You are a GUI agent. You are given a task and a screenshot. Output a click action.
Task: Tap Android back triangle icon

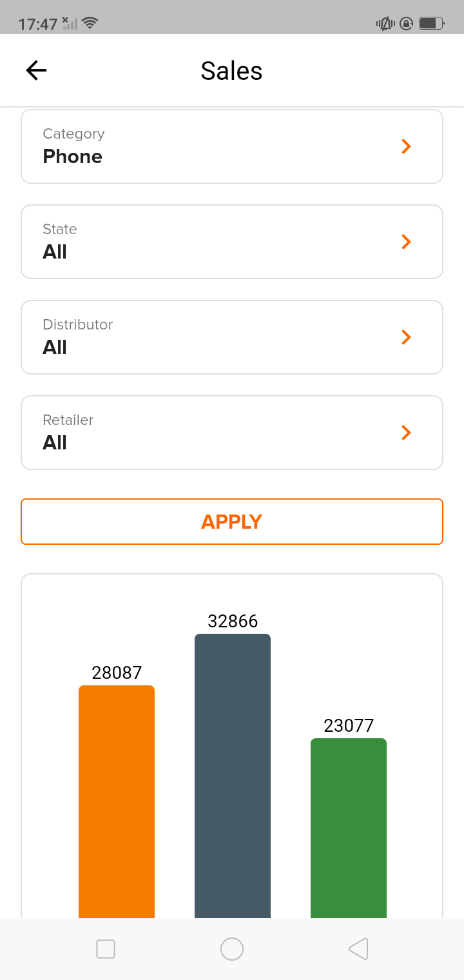point(358,949)
